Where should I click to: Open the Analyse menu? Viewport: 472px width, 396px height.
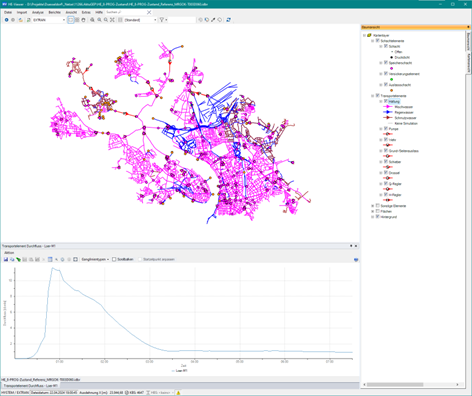point(38,12)
